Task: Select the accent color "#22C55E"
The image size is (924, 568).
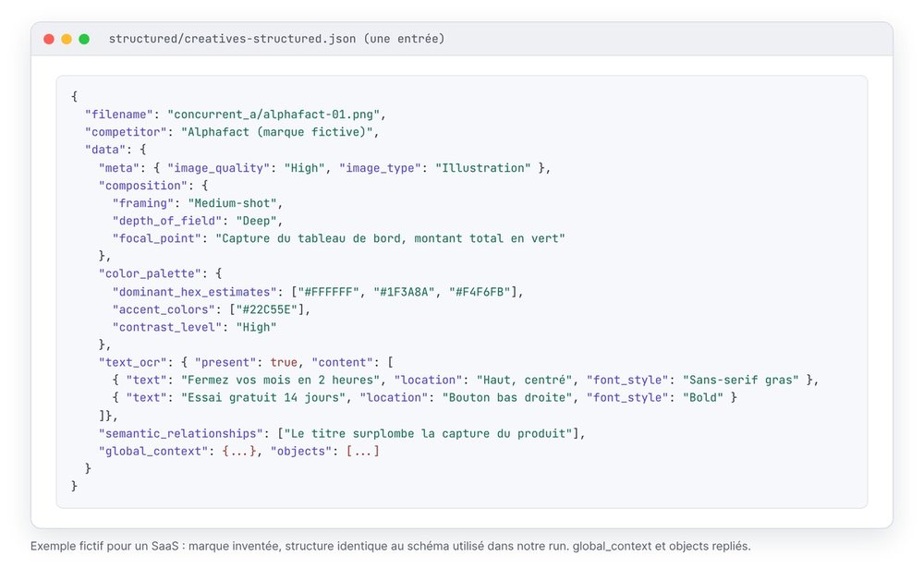Action: tap(266, 310)
